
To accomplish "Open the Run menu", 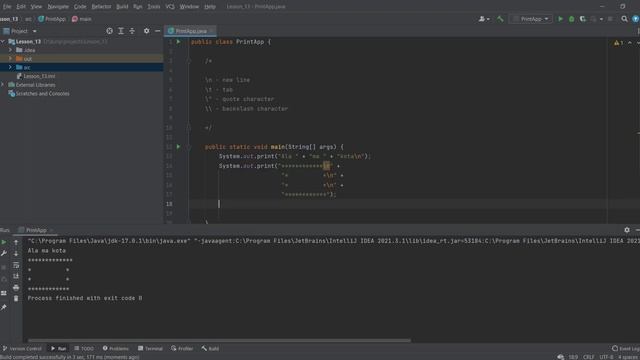I will [138, 7].
